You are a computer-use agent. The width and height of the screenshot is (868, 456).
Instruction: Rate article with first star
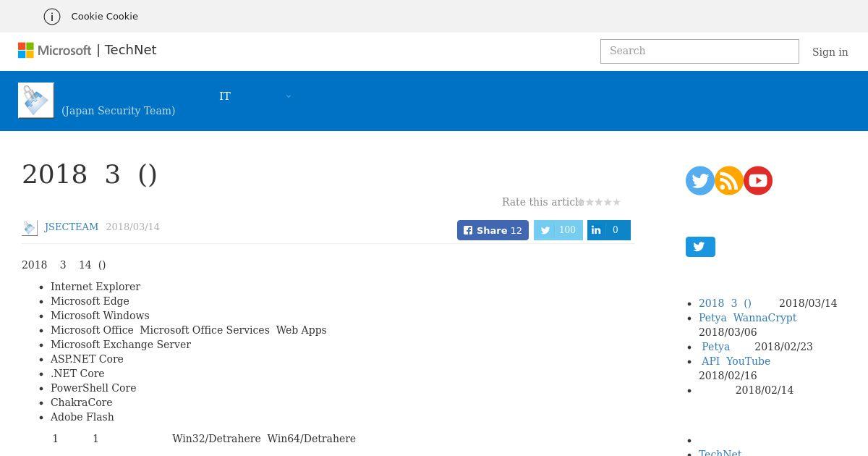coord(582,202)
